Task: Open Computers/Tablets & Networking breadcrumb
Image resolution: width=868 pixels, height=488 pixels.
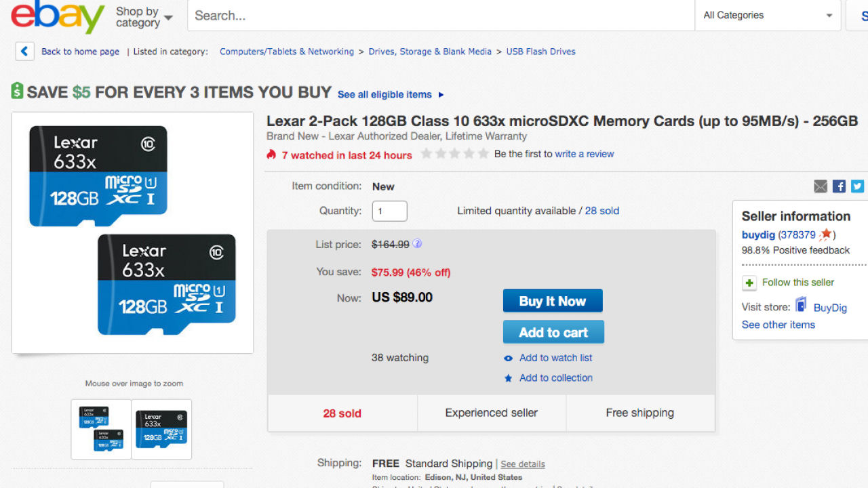Action: [287, 52]
